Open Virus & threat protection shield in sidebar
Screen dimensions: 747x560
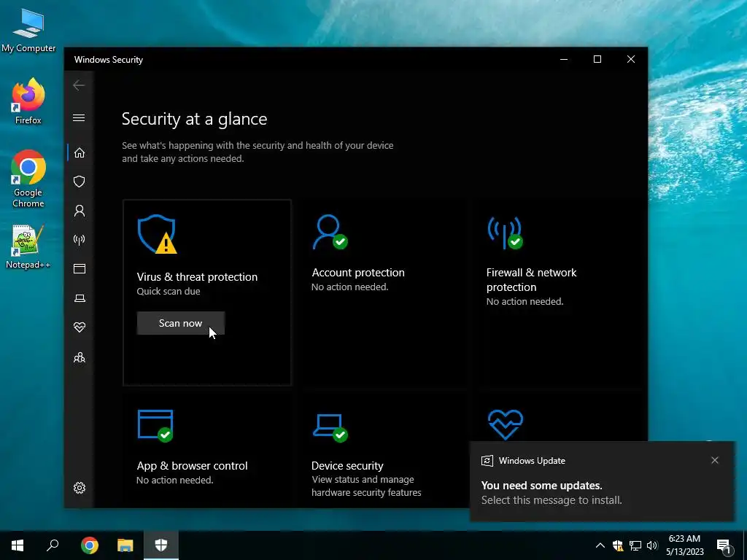pos(80,182)
